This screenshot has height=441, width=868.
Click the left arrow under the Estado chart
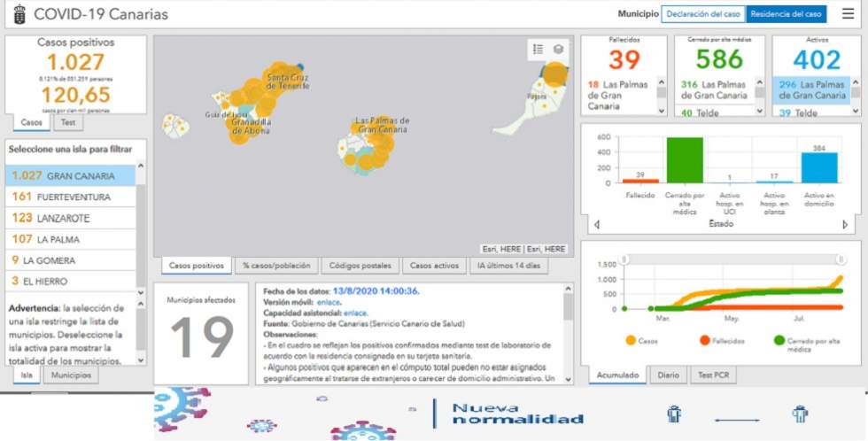(x=596, y=225)
